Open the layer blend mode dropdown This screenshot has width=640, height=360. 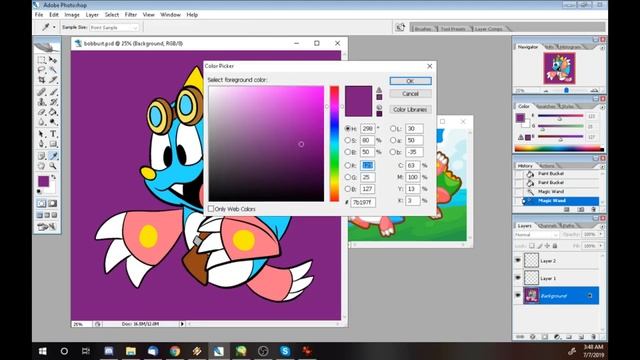[536, 235]
